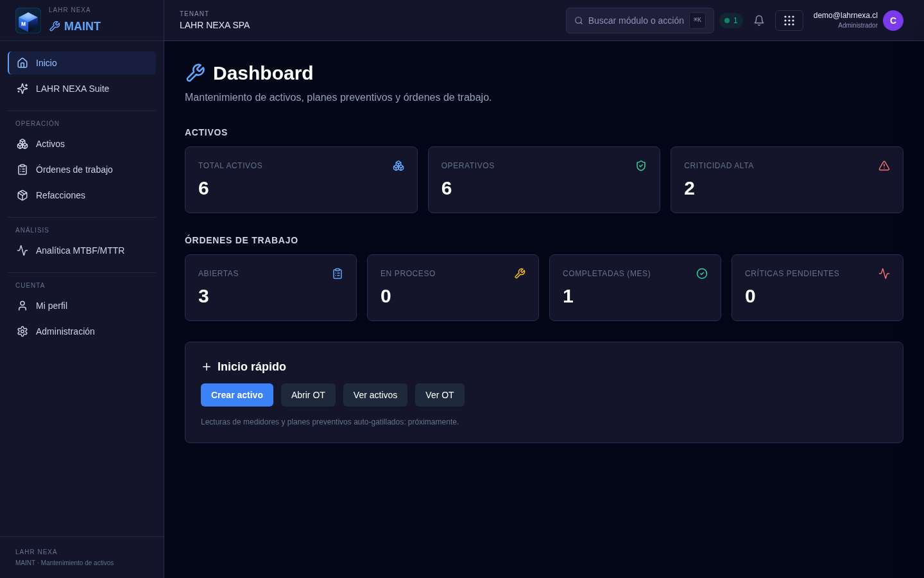Navigate to Órdenes de trabajo
The image size is (924, 578).
click(x=81, y=170)
